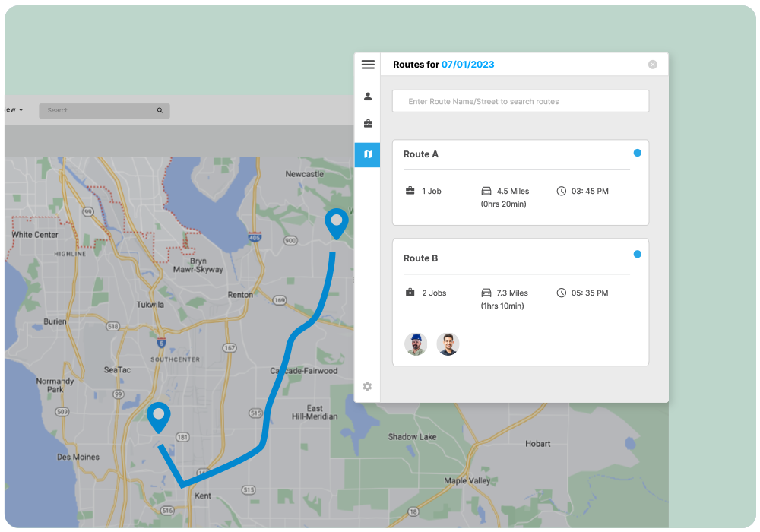Close the Routes panel
The image size is (760, 532).
pos(652,65)
